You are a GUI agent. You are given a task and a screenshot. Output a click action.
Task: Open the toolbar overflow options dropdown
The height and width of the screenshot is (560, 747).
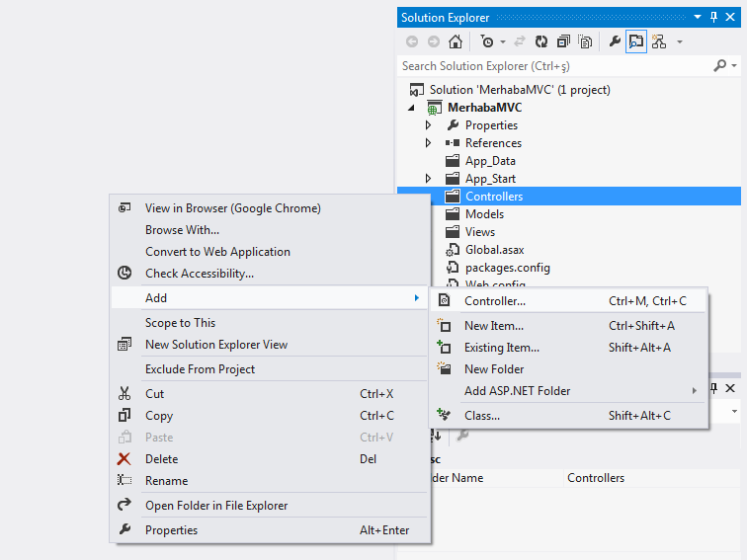(x=680, y=42)
